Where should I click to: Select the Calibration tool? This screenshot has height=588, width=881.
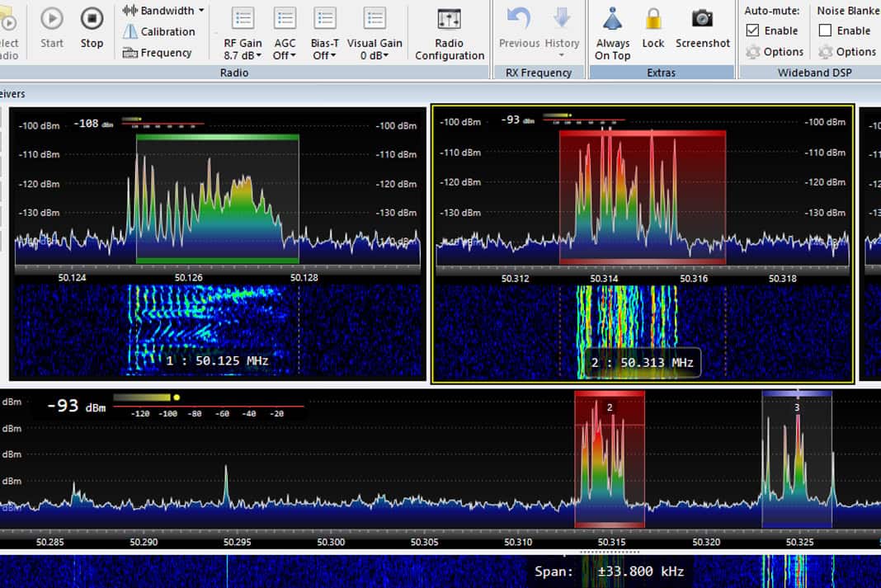pos(160,31)
